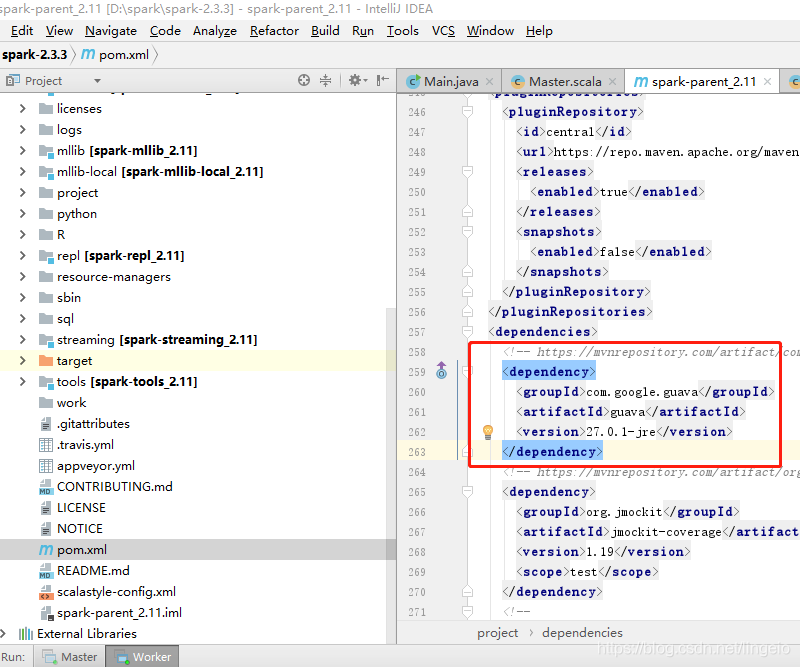Open the Run menu
The image size is (800, 667).
363,31
